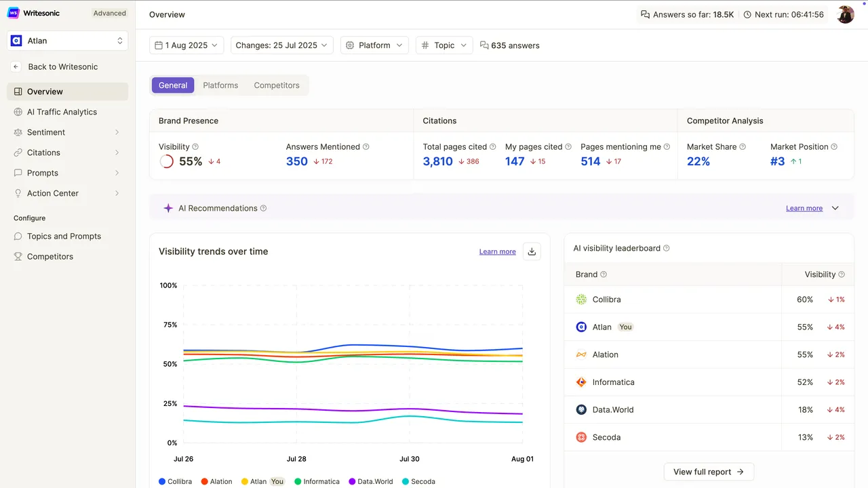Image resolution: width=868 pixels, height=488 pixels.
Task: Click Learn more link above trends chart
Action: pos(498,251)
